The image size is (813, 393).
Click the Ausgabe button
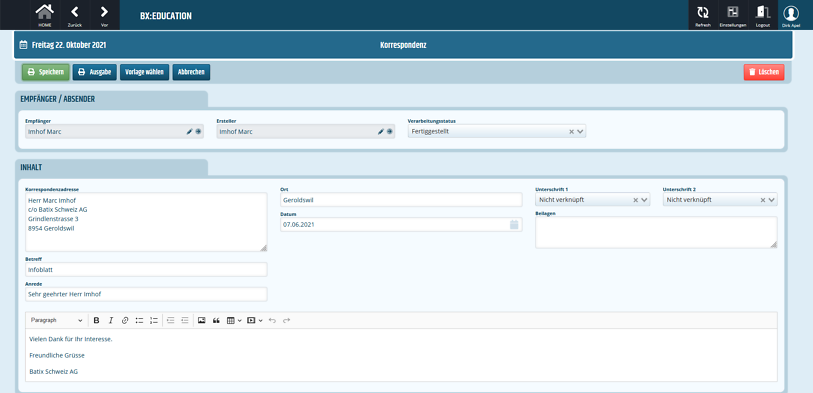[94, 73]
